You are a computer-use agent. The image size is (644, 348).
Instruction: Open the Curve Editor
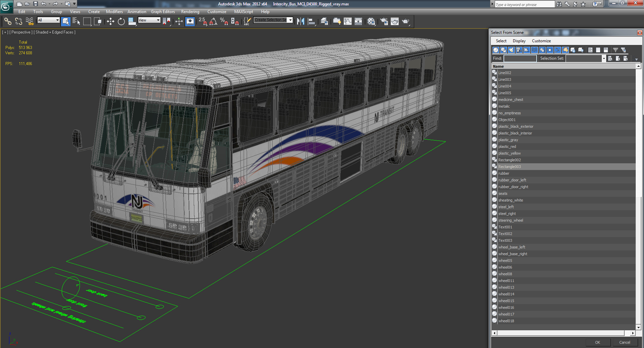coord(348,21)
